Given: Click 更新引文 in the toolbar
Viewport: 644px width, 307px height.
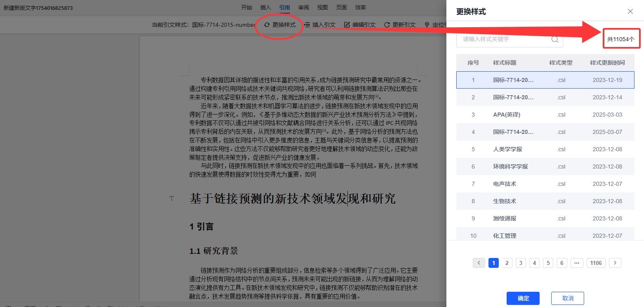Looking at the screenshot, I should [x=399, y=25].
